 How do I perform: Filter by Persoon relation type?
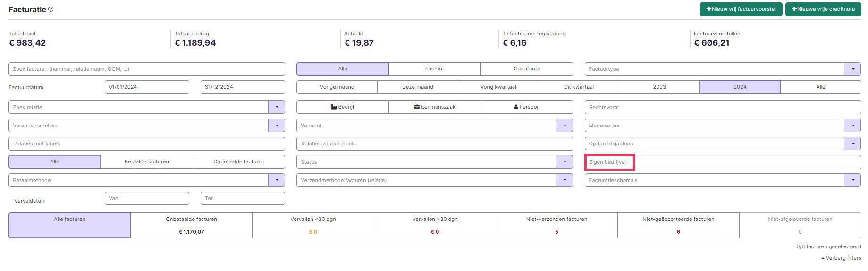pos(527,107)
